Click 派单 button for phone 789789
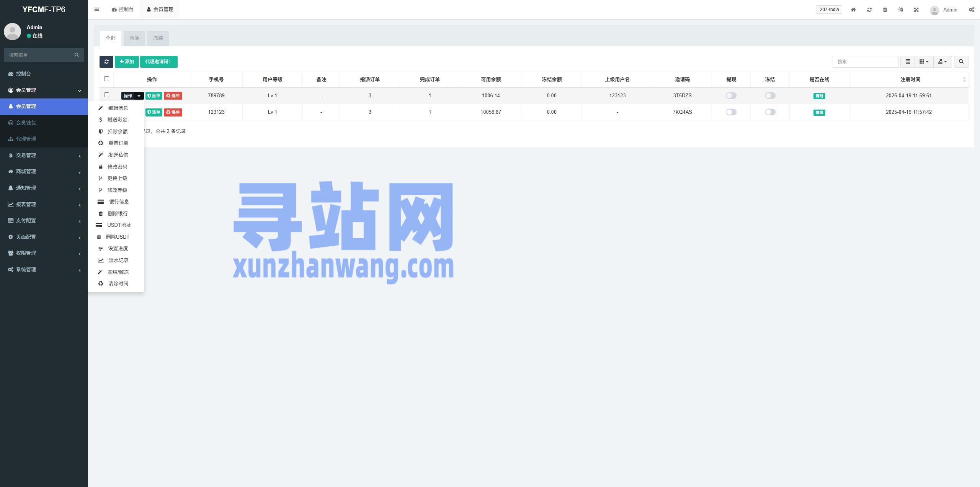 (x=154, y=96)
